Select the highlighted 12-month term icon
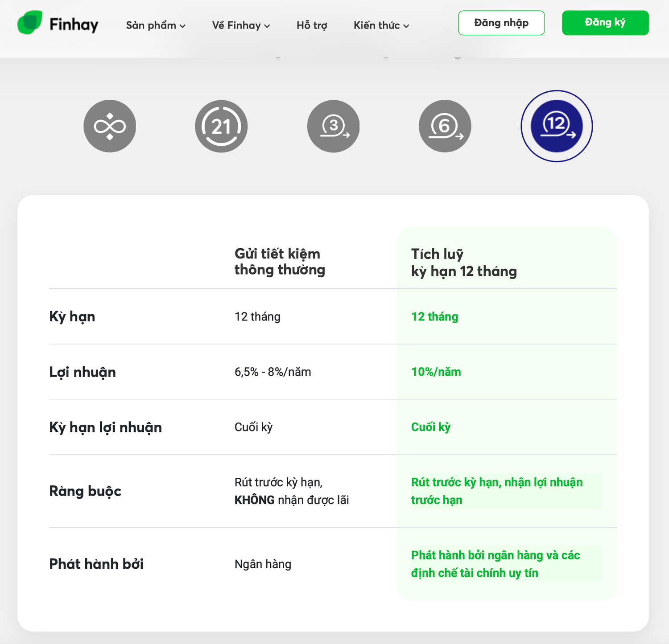This screenshot has width=669, height=644. coord(557,126)
